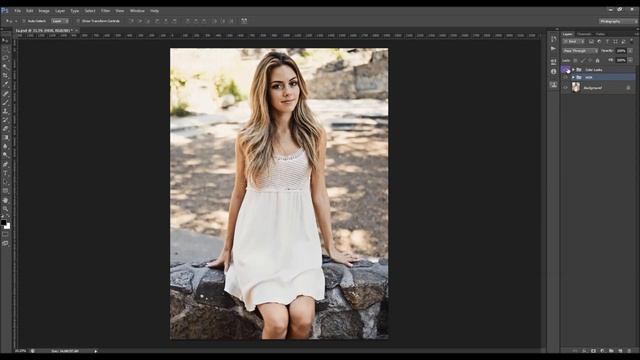Select the Clone Stamp tool
This screenshot has width=640, height=360.
click(5, 111)
